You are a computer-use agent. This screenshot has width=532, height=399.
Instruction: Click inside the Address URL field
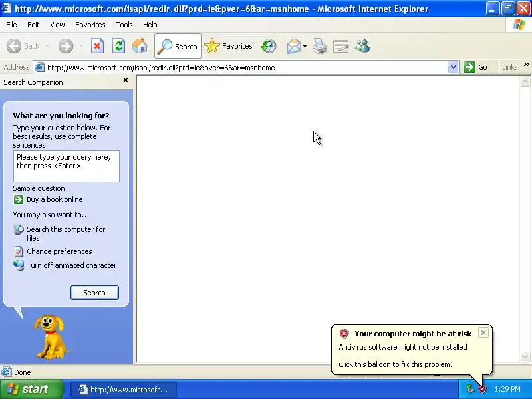point(246,68)
